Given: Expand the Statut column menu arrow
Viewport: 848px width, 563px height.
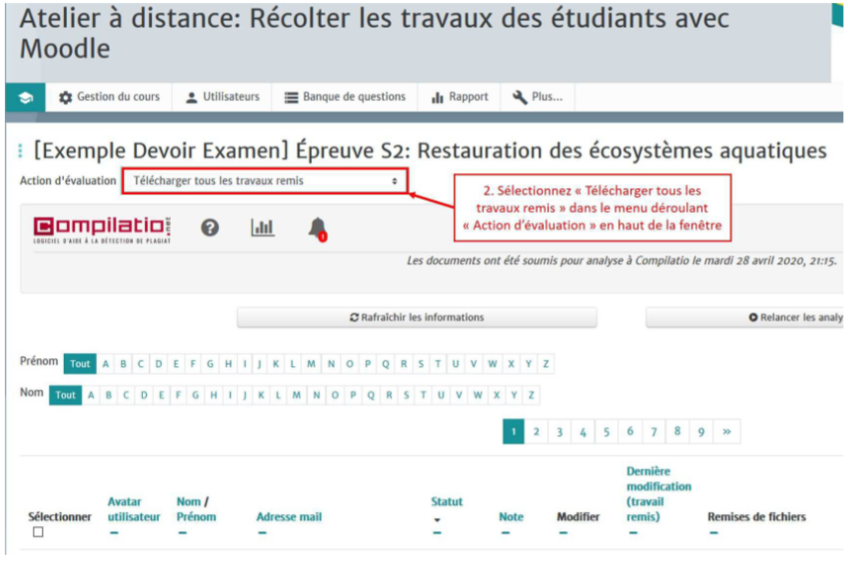Looking at the screenshot, I should click(x=436, y=520).
